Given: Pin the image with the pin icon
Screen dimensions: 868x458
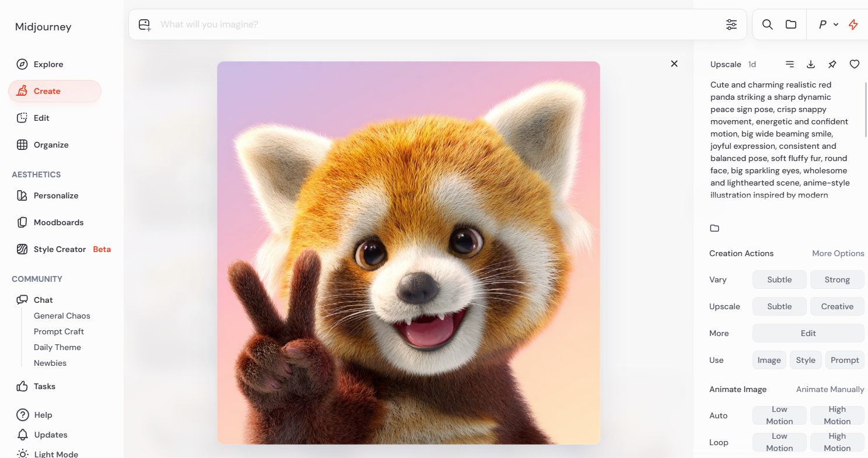Looking at the screenshot, I should tap(832, 64).
